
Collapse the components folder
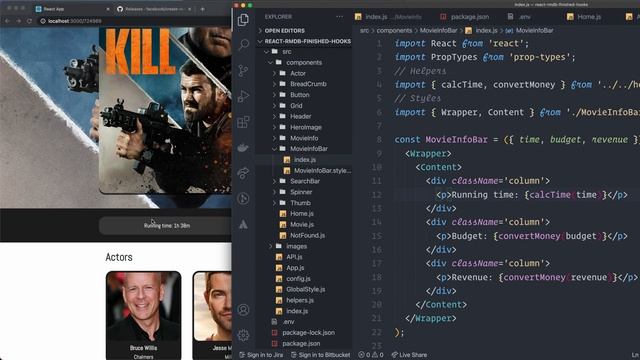304,62
